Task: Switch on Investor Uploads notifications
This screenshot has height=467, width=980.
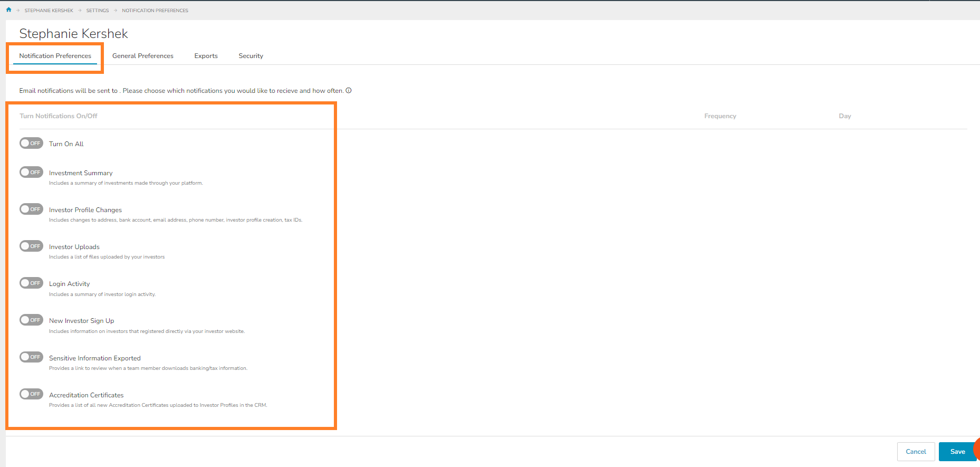Action: coord(31,246)
